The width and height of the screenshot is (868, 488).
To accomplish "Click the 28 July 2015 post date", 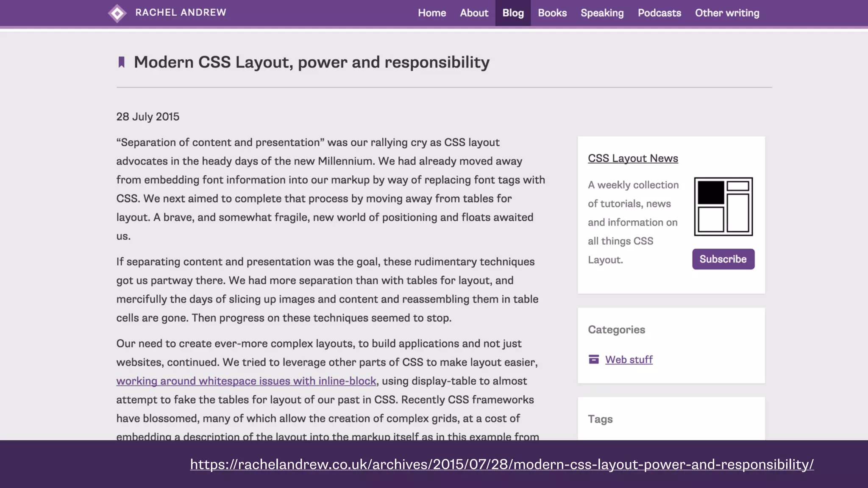I will (148, 116).
